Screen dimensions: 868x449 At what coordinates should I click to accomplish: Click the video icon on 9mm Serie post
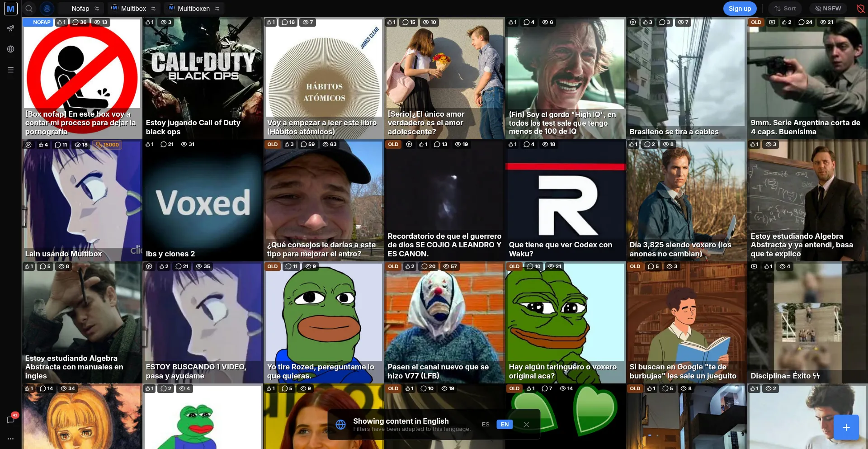772,22
